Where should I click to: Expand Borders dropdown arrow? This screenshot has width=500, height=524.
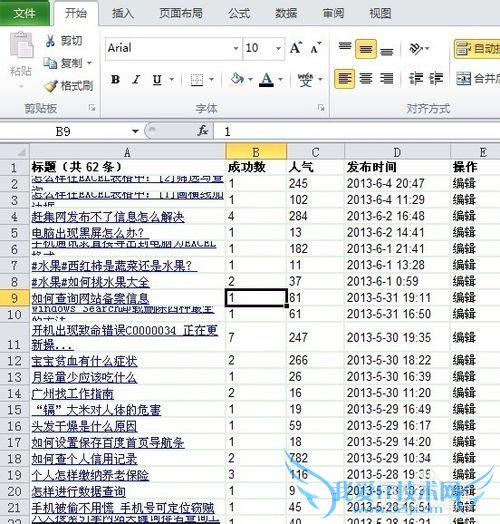tap(211, 80)
